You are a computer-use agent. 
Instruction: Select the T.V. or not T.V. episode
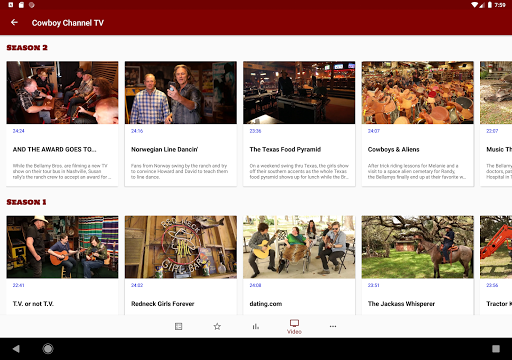click(62, 265)
